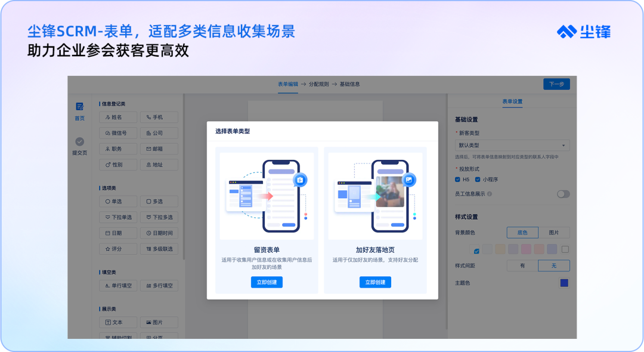Add the 姓名 name field component

pos(118,117)
